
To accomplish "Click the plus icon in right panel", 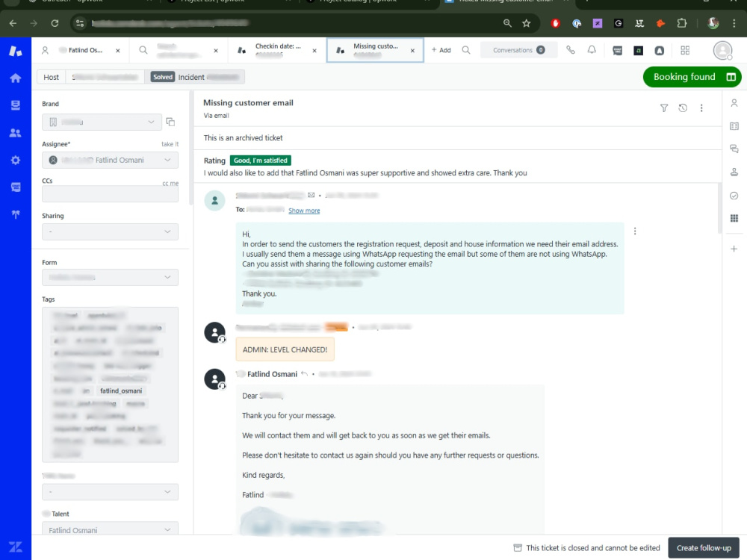I will 734,249.
